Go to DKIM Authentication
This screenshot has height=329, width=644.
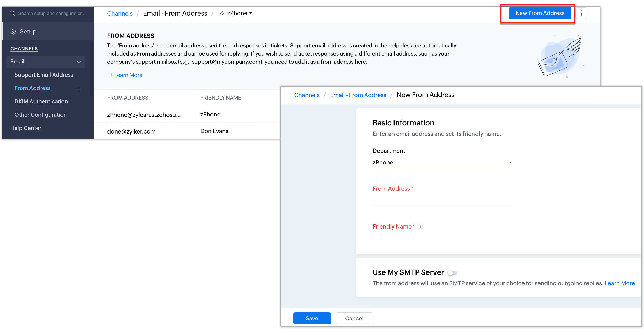point(41,101)
